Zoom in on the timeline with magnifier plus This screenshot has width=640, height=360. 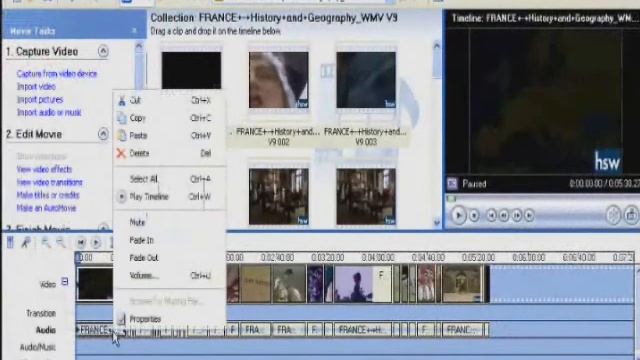(46, 242)
